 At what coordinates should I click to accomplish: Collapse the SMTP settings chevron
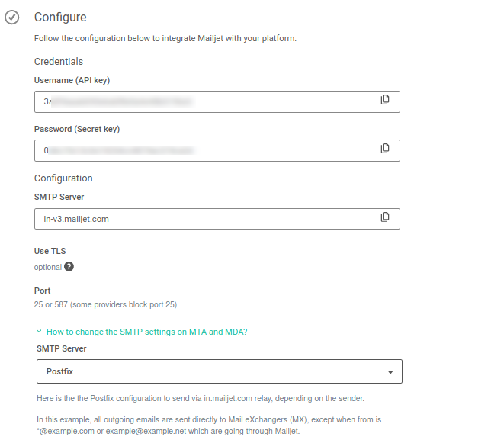(39, 332)
